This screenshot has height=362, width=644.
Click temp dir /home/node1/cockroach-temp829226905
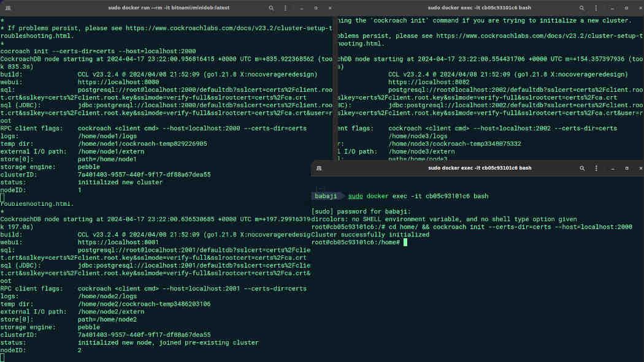coord(142,144)
